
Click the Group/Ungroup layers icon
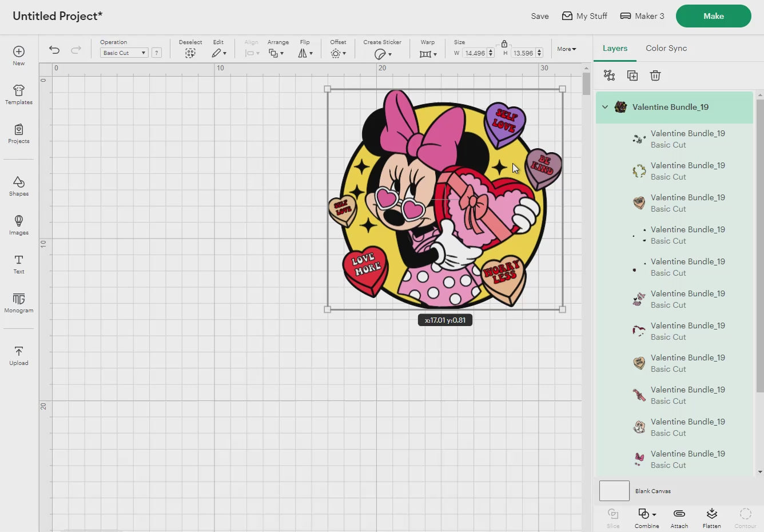(610, 76)
